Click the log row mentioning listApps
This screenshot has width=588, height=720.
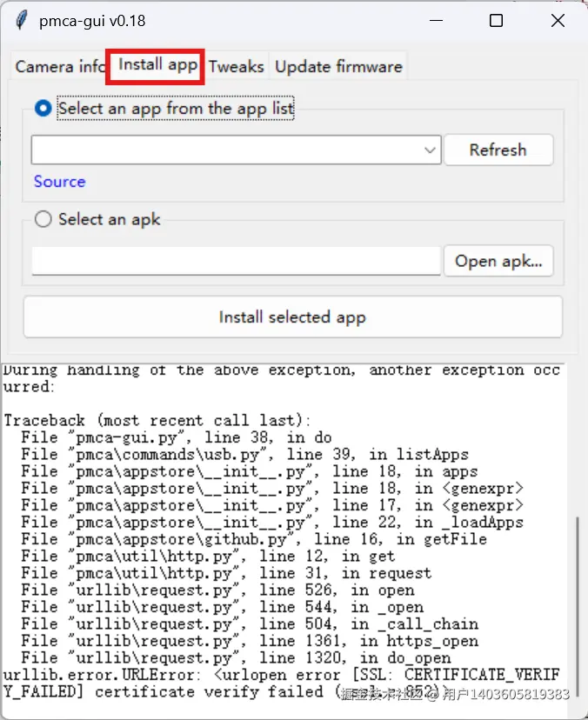244,455
